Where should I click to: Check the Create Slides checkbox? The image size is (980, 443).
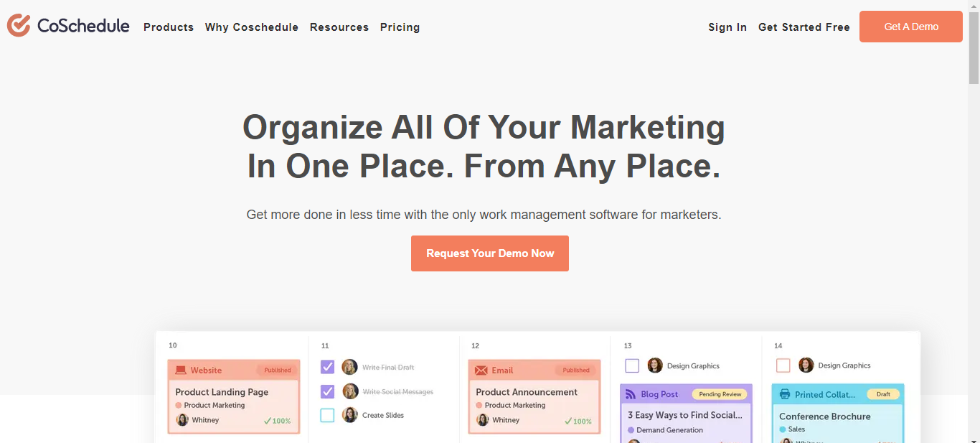coord(327,415)
